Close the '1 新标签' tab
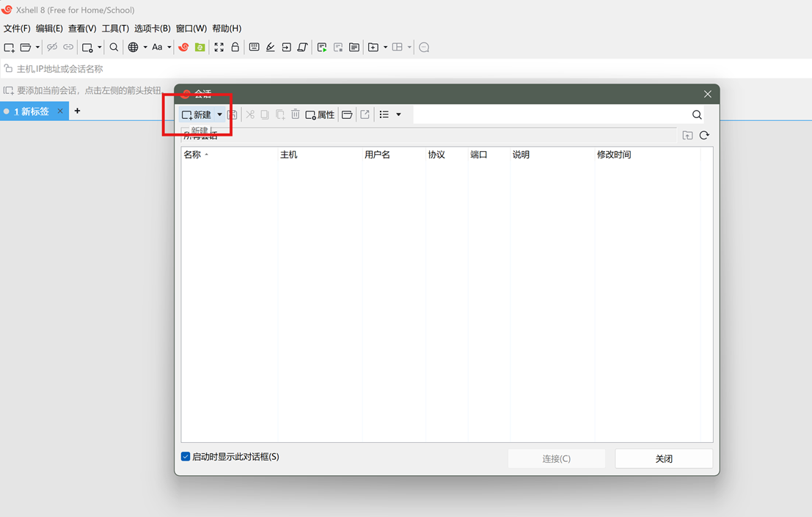This screenshot has width=812, height=517. click(x=60, y=111)
